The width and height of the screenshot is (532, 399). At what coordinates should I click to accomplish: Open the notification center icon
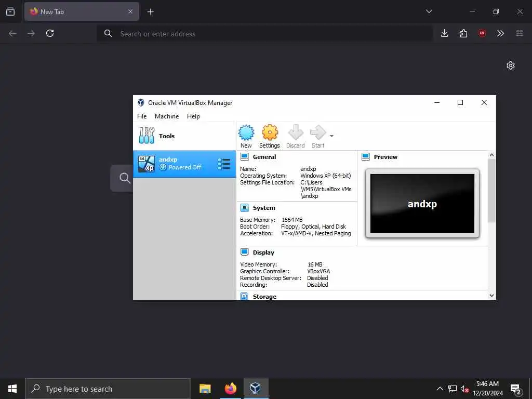pyautogui.click(x=516, y=389)
